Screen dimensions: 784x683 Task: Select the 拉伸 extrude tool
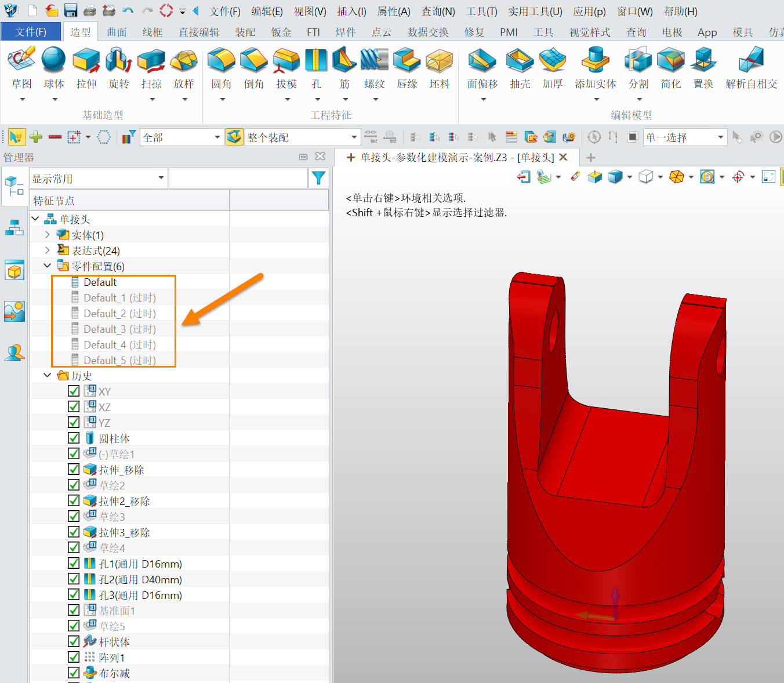[86, 69]
